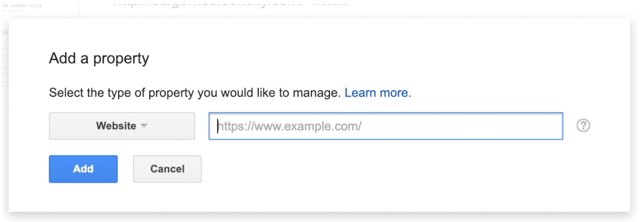Click the faded label right of the blurred URL

click(x=330, y=3)
